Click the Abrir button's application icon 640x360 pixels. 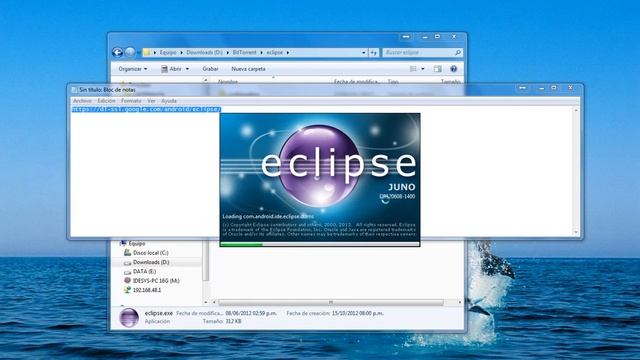[x=164, y=69]
